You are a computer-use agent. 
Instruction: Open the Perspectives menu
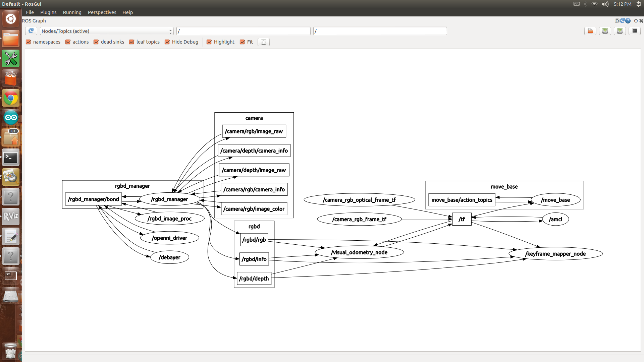point(102,12)
